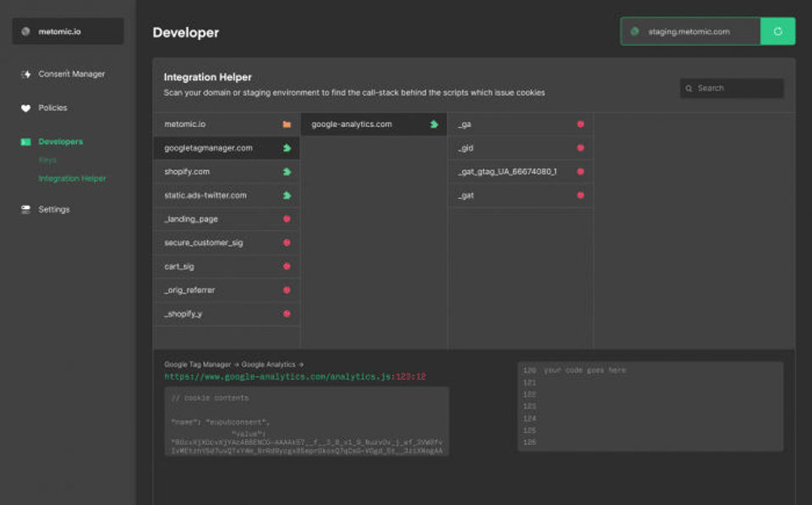The image size is (812, 505).
Task: Open the Consent Manager section
Action: pyautogui.click(x=71, y=74)
